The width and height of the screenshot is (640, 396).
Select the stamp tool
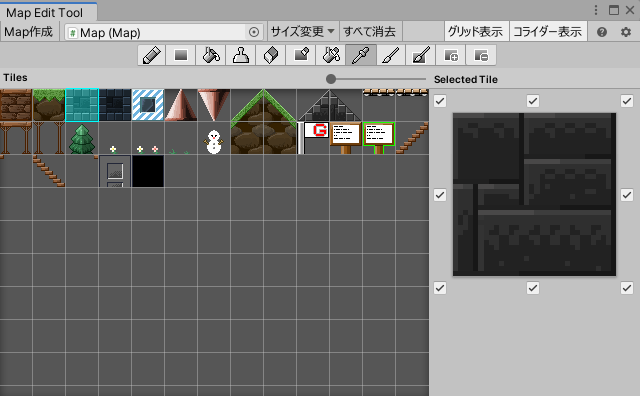tap(240, 55)
